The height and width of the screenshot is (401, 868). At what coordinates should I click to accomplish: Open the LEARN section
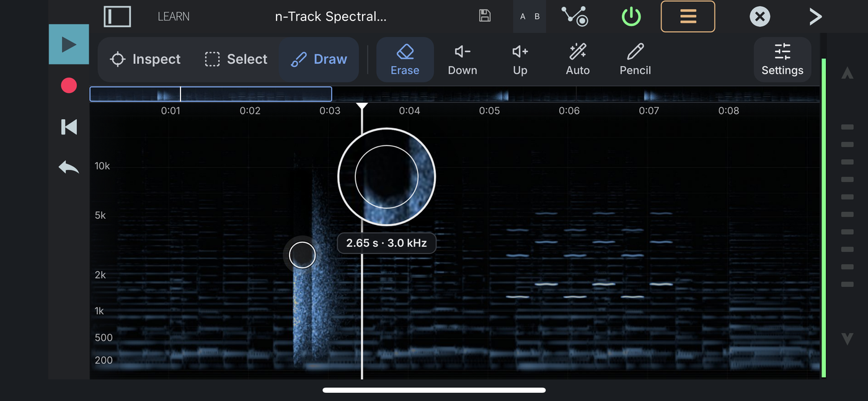[174, 17]
